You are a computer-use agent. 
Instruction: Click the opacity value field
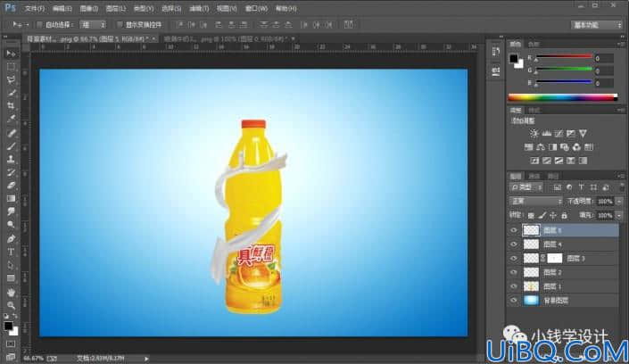tap(605, 201)
